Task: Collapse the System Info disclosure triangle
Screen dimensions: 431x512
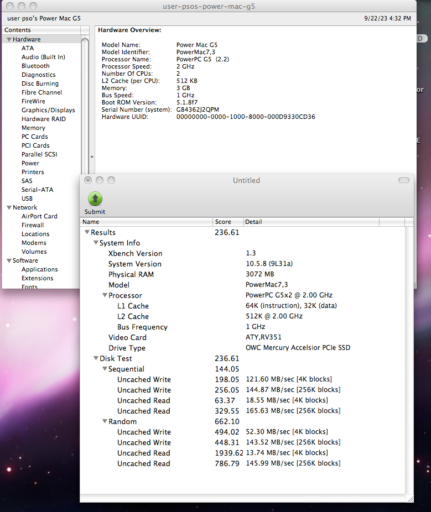Action: 96,243
